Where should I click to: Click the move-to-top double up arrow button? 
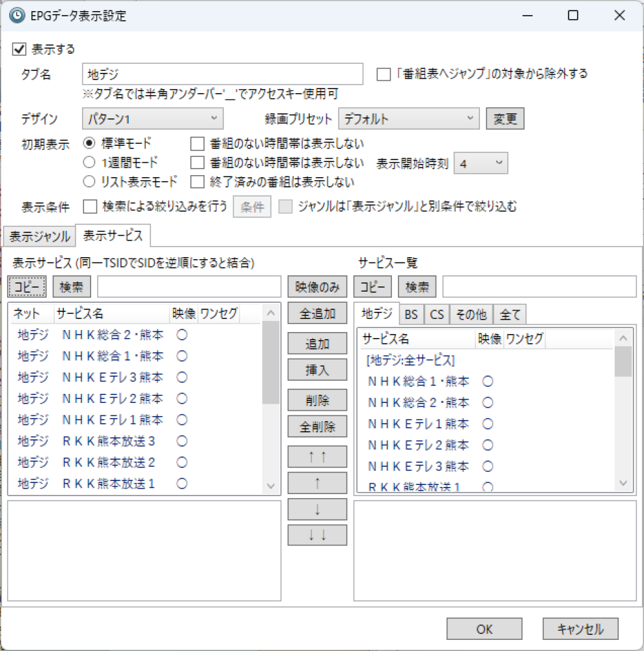click(x=317, y=457)
